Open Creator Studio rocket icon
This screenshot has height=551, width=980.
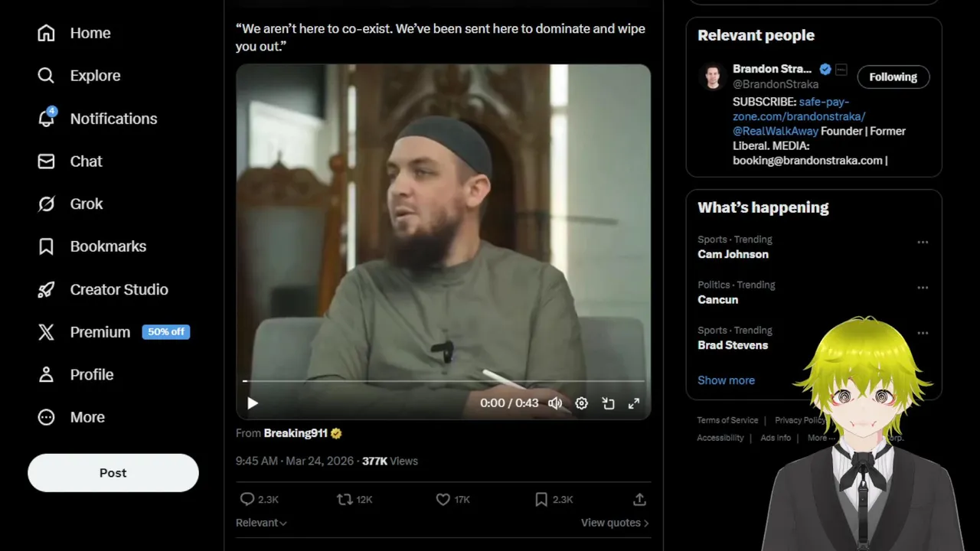point(47,289)
